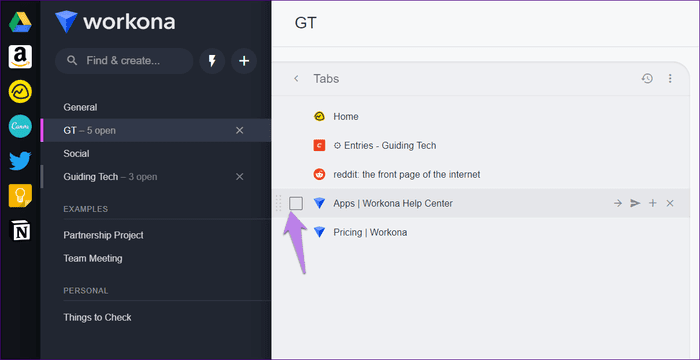This screenshot has width=700, height=360.
Task: Open Notion app shortcut
Action: [x=20, y=230]
